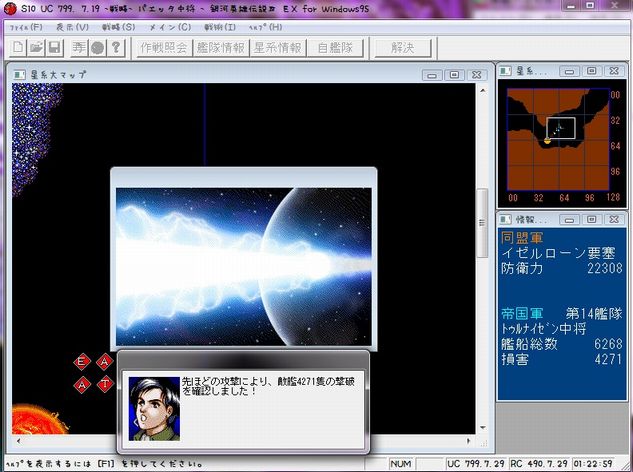Click the 星系 minimap window title icon

[x=505, y=71]
